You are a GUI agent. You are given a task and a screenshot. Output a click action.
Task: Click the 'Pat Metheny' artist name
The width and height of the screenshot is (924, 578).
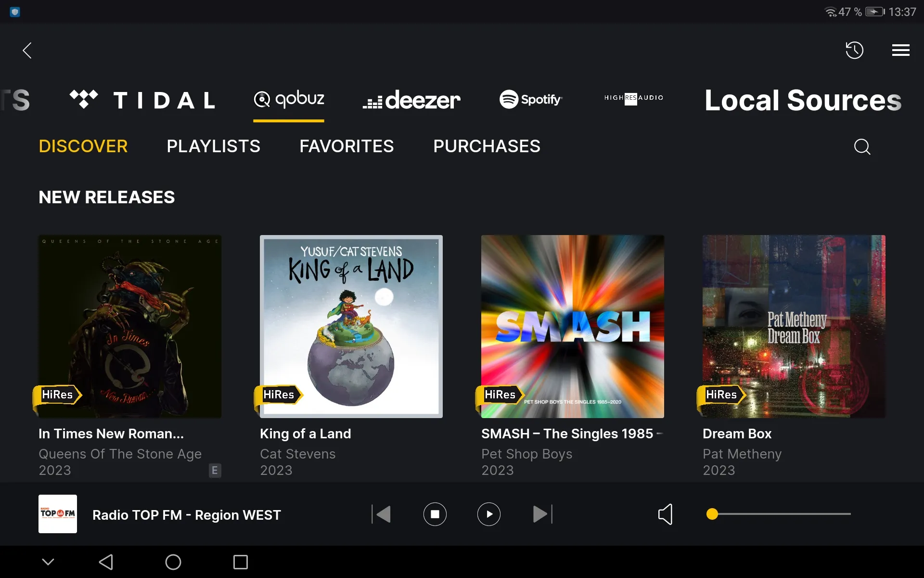(x=742, y=454)
